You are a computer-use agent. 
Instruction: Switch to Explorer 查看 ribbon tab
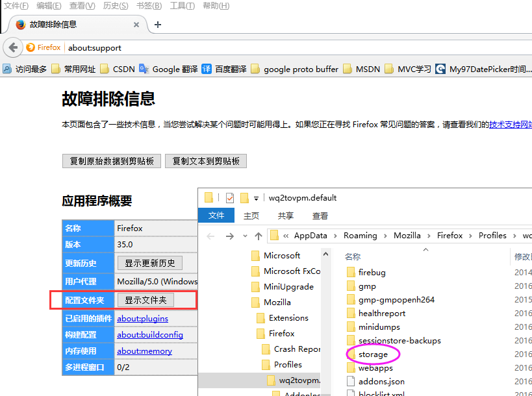click(x=320, y=216)
